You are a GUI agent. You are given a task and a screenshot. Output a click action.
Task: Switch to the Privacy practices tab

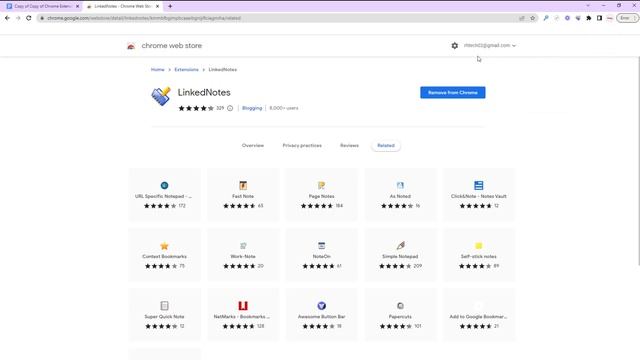302,146
